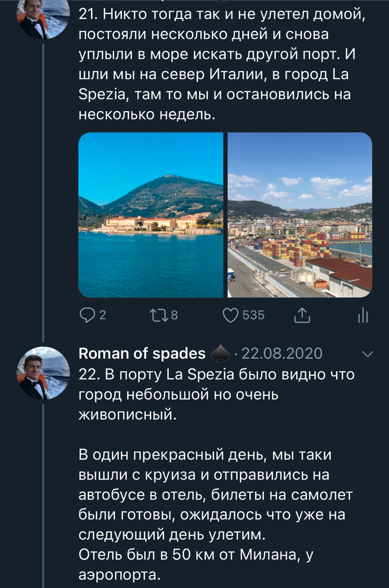Open the container port photo
Image resolution: width=389 pixels, height=588 pixels.
(300, 215)
